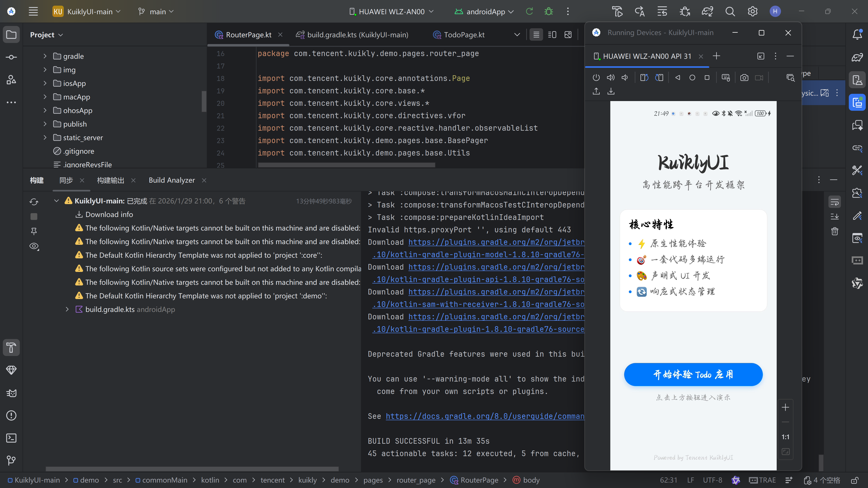The width and height of the screenshot is (868, 488).
Task: Rotate device left in Running Devices toolbar
Action: 644,78
